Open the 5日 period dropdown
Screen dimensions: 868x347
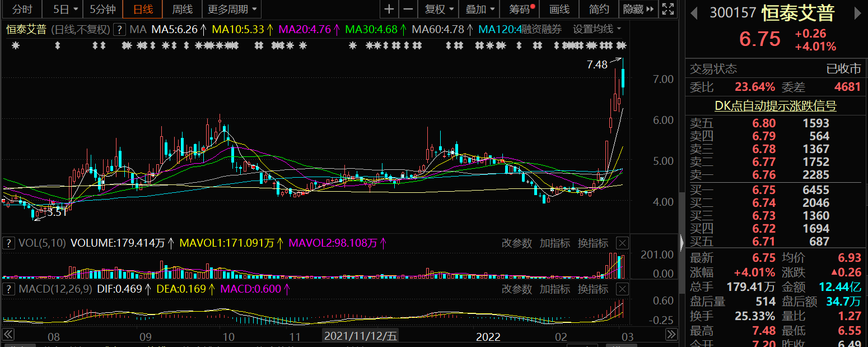tap(65, 9)
